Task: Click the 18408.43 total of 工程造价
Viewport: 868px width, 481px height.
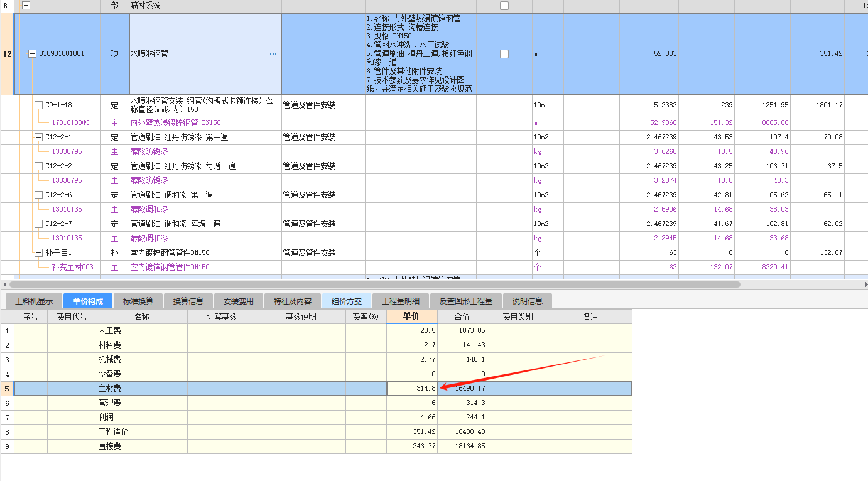Action: (x=462, y=432)
